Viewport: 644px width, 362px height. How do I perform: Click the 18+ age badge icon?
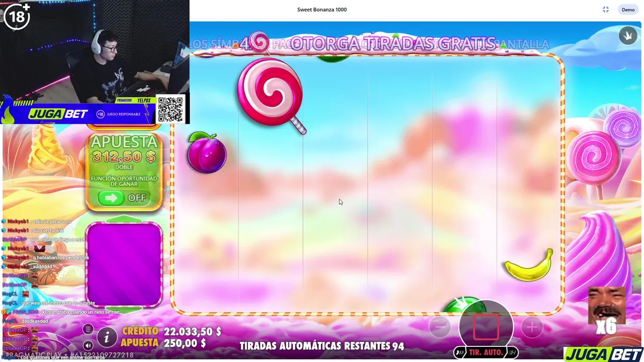tap(17, 17)
